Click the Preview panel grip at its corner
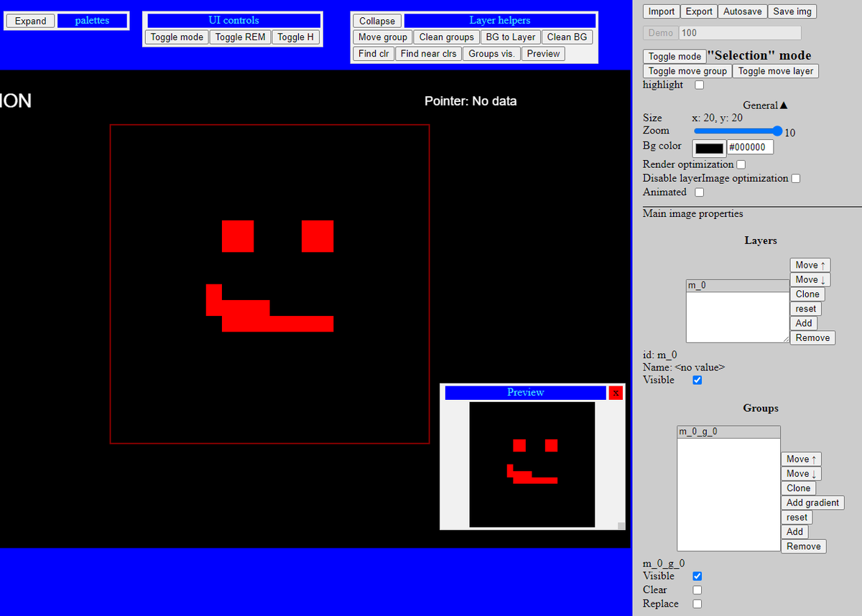The height and width of the screenshot is (616, 862). [x=621, y=526]
